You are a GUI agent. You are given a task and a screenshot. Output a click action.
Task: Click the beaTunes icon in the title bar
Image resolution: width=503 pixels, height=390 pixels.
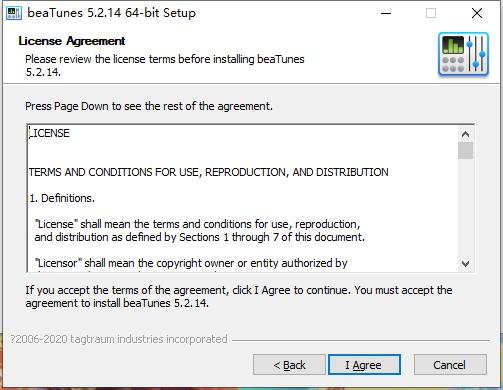pyautogui.click(x=14, y=13)
